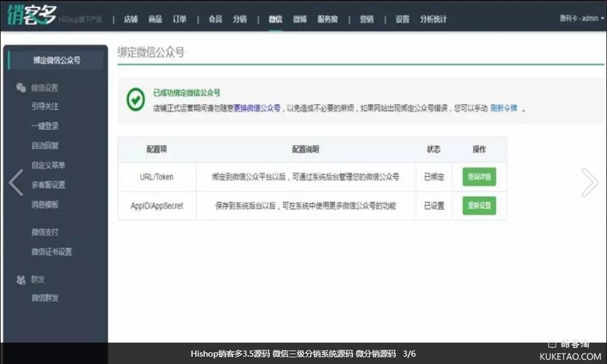Open 引导关注 sidebar item

click(x=45, y=106)
